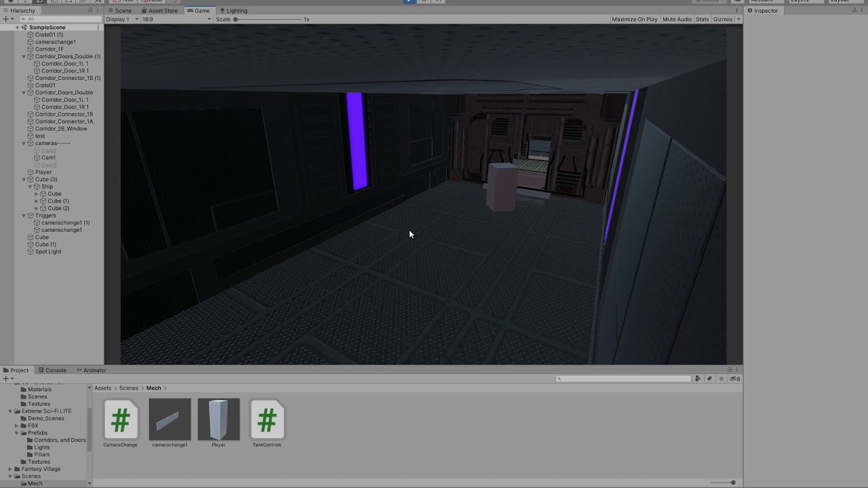Open the Gizmos dropdown arrow

[738, 19]
